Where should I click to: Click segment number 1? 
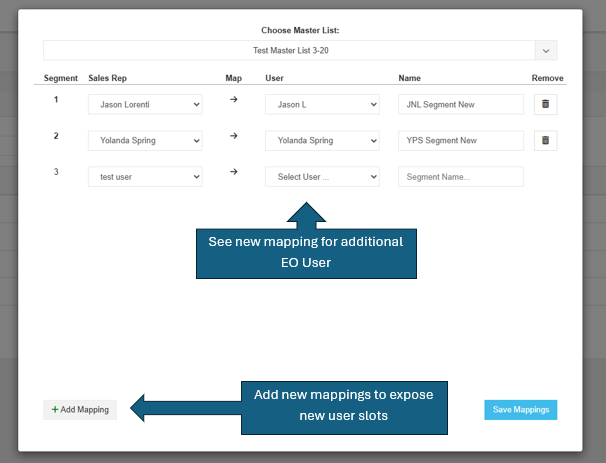(56, 99)
